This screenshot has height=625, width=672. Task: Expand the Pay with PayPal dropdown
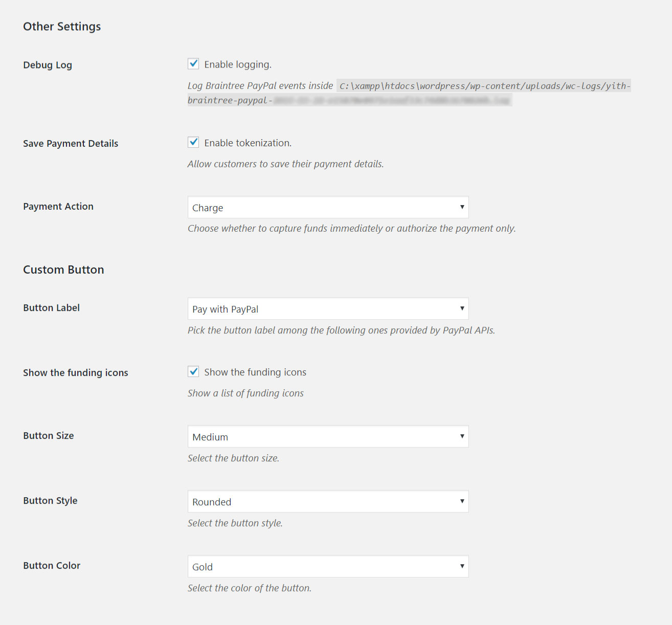tap(328, 309)
